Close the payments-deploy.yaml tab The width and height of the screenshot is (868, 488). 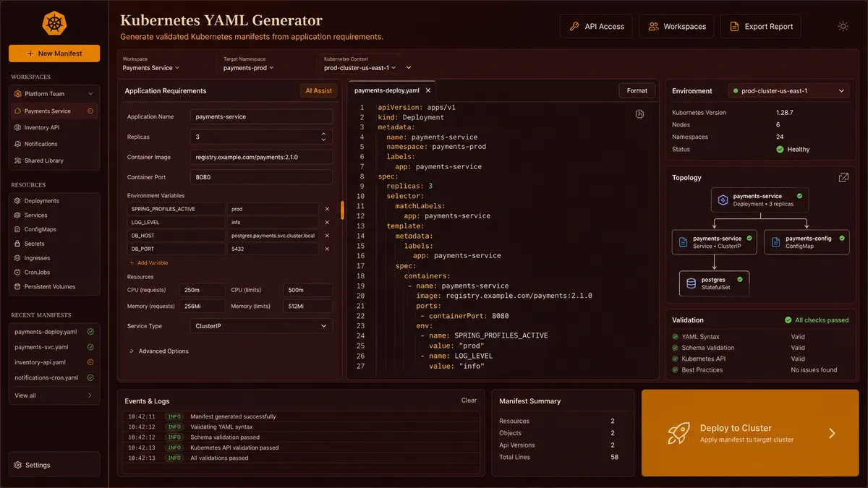point(428,90)
